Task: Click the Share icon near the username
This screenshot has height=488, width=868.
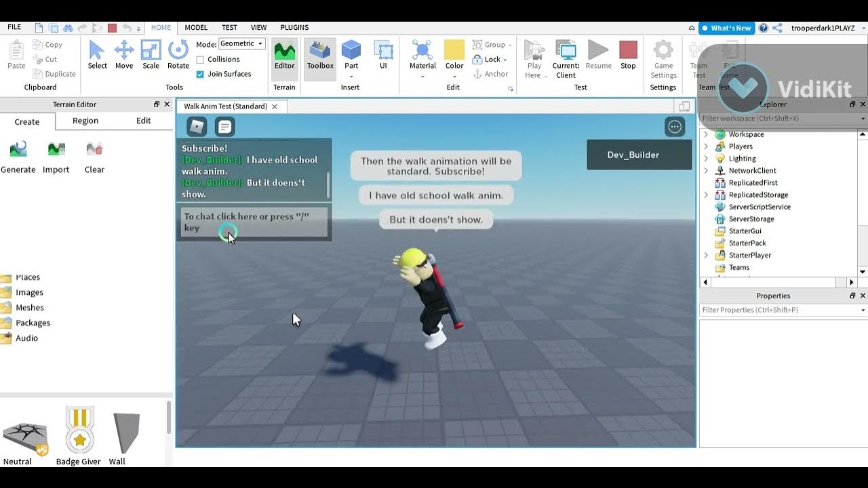Action: pos(777,28)
